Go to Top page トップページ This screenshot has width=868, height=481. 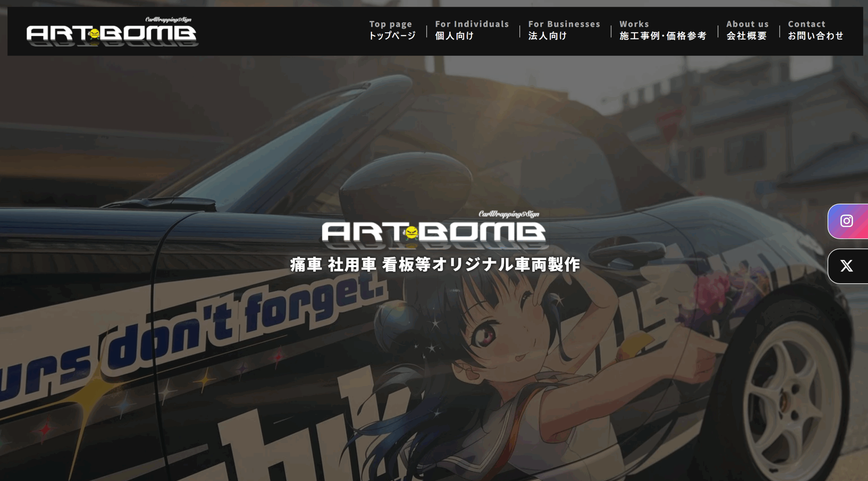(392, 30)
